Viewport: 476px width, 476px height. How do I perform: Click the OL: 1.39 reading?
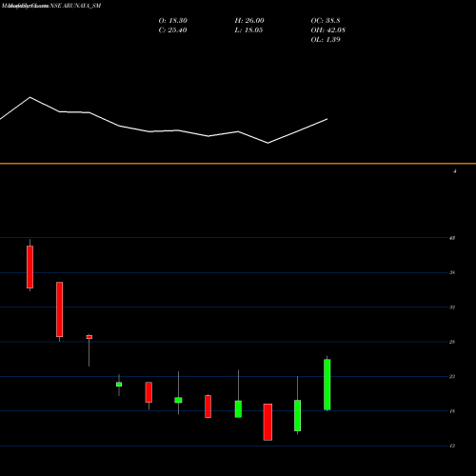click(x=326, y=40)
